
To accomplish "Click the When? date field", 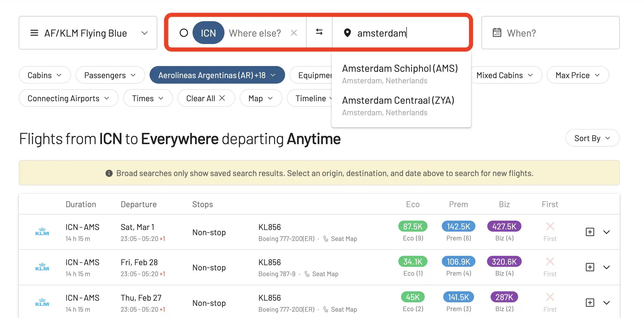I will tap(550, 33).
